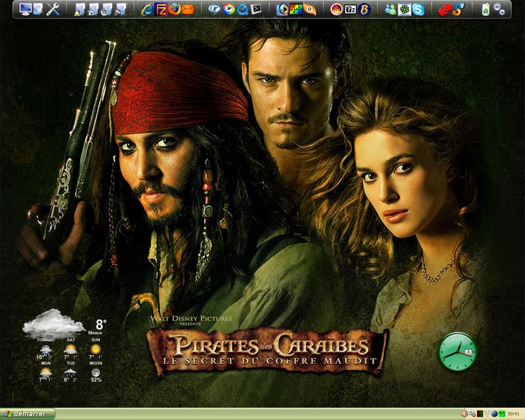Click the MOON phase icon
The height and width of the screenshot is (420, 525).
96,373
